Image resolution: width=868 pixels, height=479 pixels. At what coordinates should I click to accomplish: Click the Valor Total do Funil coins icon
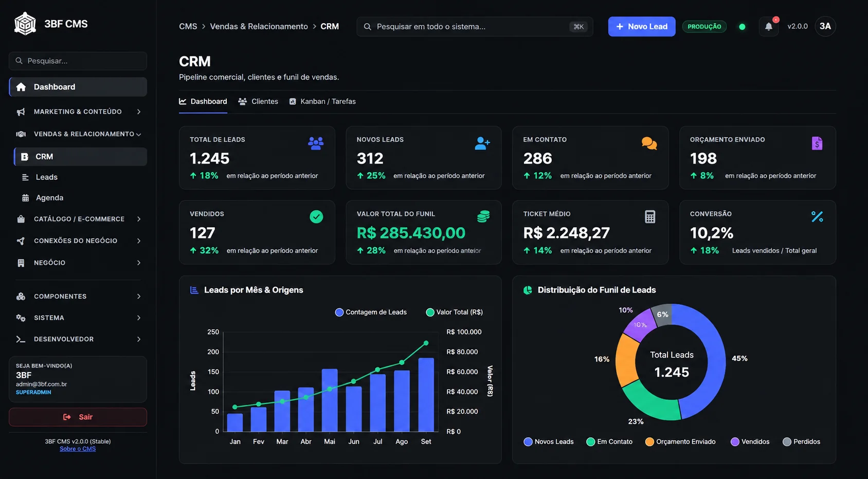coord(483,217)
